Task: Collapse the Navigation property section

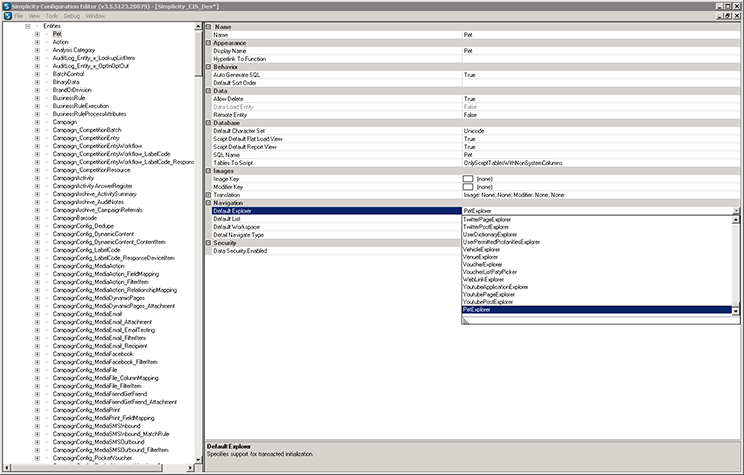Action: pos(208,203)
